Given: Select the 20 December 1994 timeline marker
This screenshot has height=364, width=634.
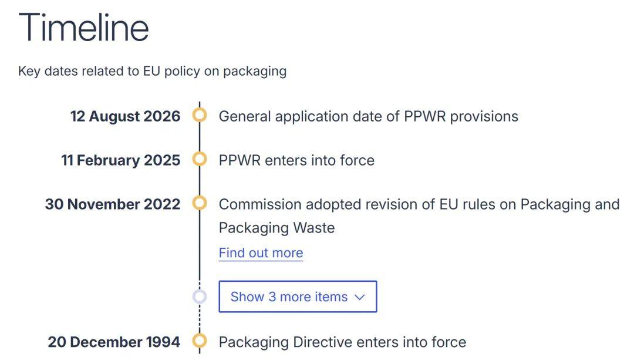Looking at the screenshot, I should (200, 341).
